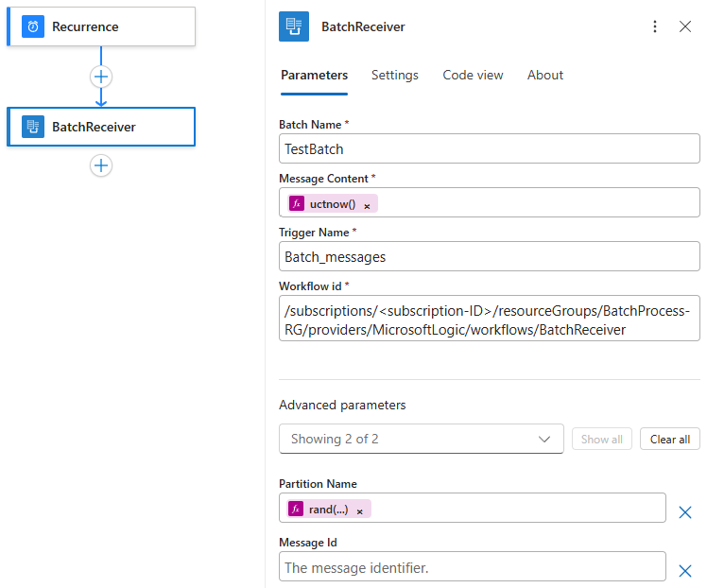Close the BatchReceiver details panel
The width and height of the screenshot is (707, 588).
point(685,26)
